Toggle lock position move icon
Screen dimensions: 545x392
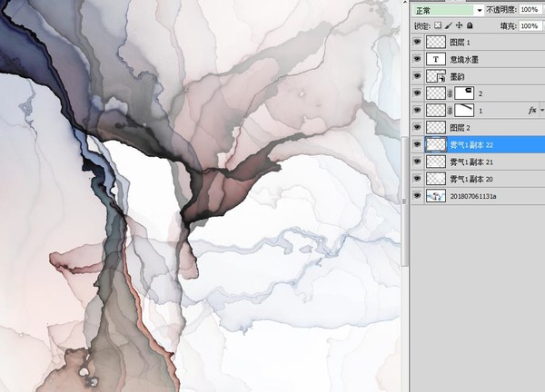click(459, 25)
